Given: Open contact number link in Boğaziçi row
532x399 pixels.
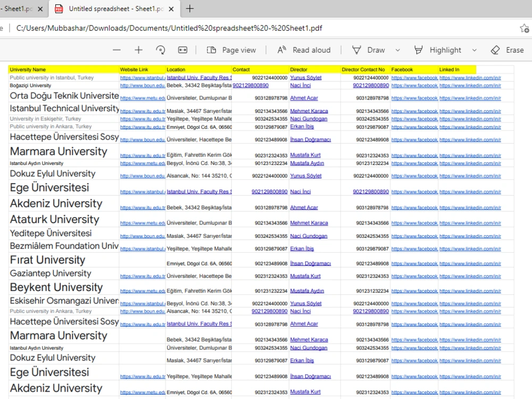Looking at the screenshot, I should click(251, 86).
